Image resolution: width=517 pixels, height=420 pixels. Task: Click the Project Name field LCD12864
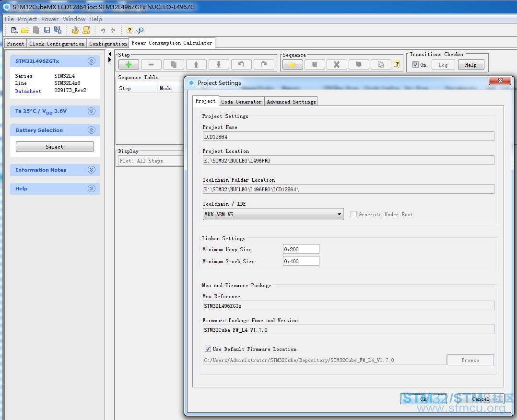pos(348,137)
